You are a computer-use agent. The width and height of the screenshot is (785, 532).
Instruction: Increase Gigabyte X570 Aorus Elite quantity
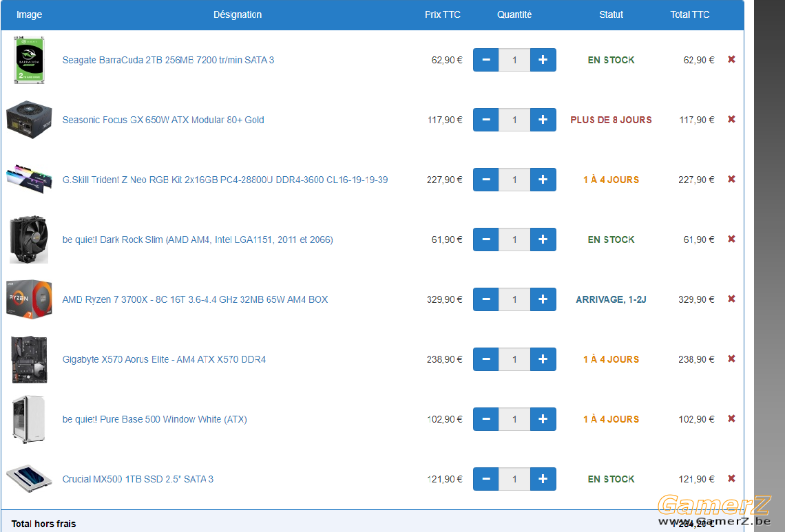pyautogui.click(x=543, y=359)
